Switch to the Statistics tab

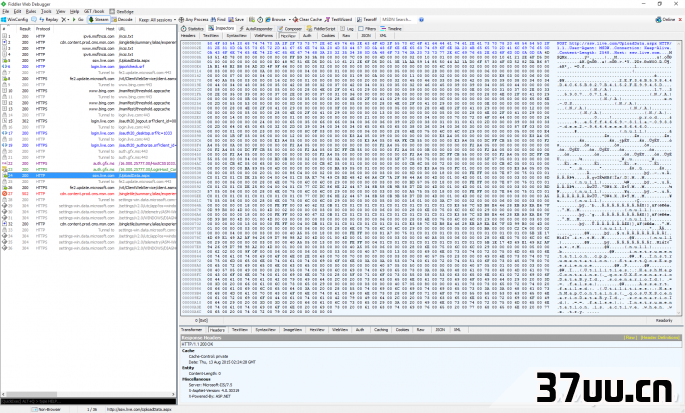point(192,28)
